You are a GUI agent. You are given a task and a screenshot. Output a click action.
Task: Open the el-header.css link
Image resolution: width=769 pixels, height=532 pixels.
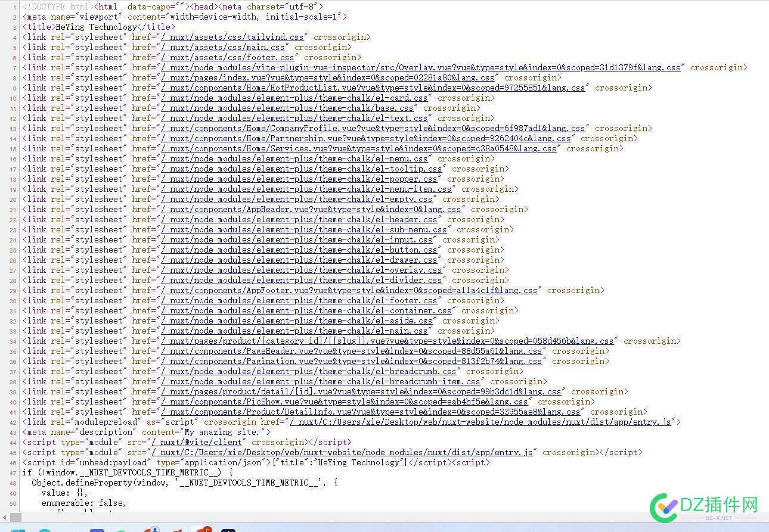point(299,219)
